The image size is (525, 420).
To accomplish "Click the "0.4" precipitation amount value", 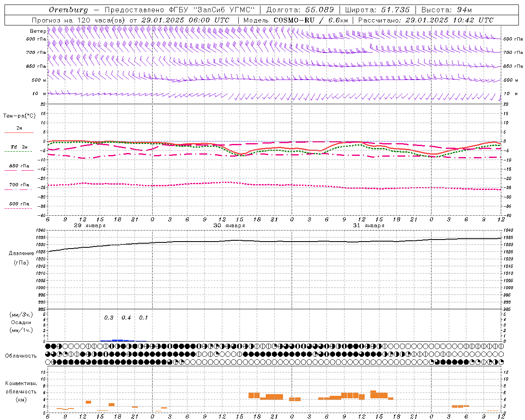I will [126, 317].
